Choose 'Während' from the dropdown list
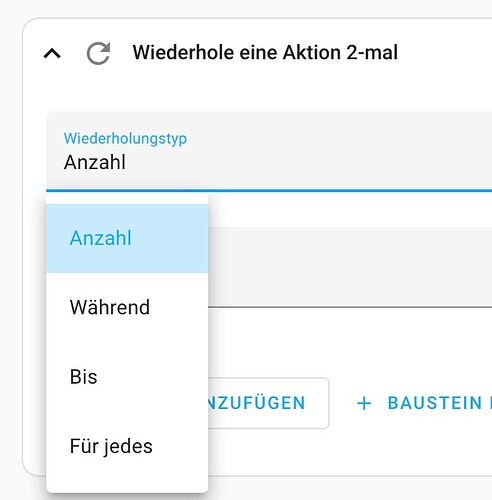The width and height of the screenshot is (492, 500). coord(127,307)
